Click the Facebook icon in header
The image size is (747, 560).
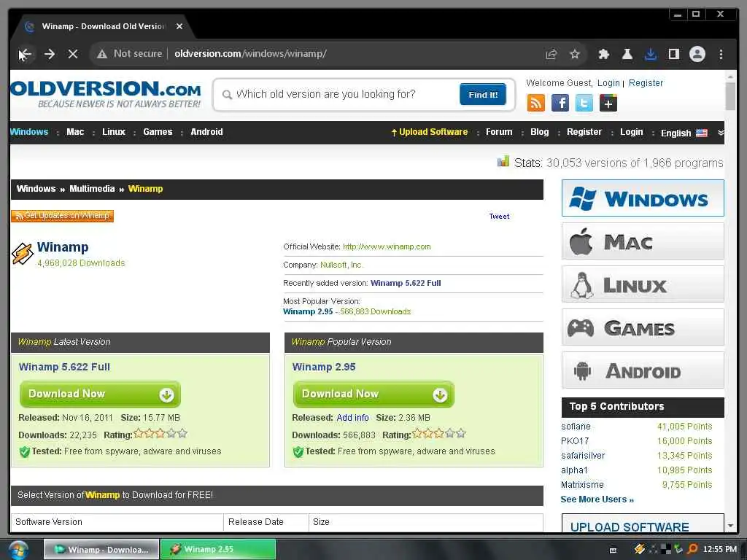point(560,103)
